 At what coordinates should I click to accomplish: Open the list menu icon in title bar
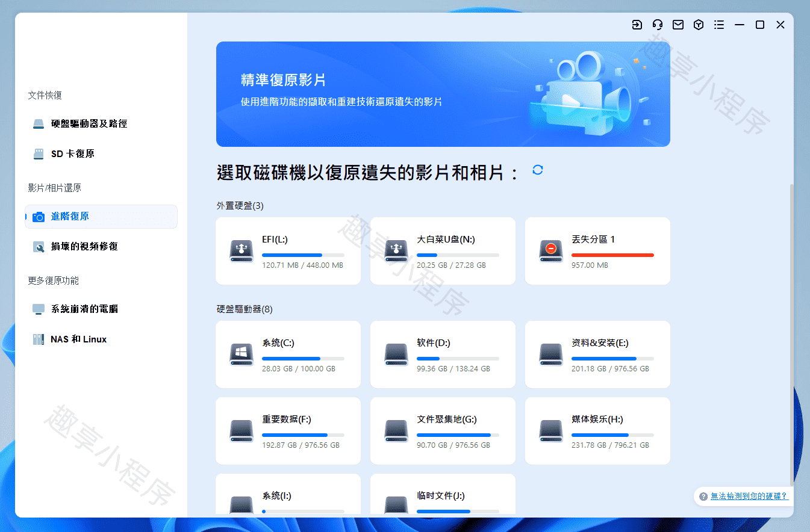coord(719,25)
